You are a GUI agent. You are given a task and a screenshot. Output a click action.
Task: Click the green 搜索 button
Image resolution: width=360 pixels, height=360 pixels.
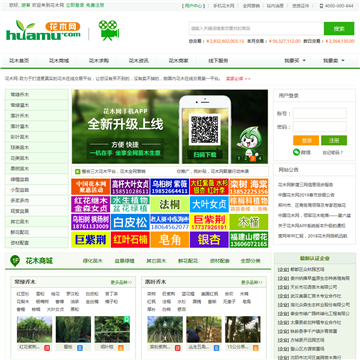pos(339,29)
